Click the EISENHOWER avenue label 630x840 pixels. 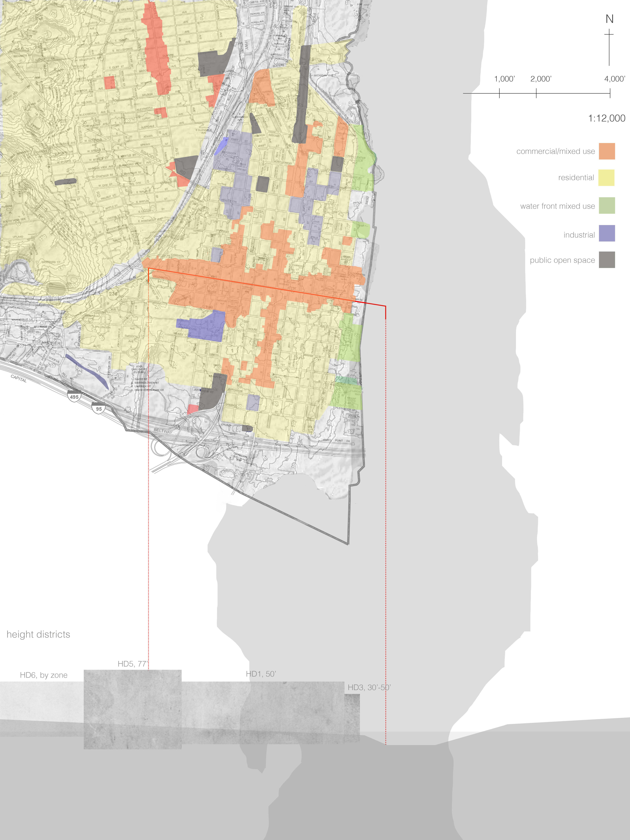coord(46,343)
